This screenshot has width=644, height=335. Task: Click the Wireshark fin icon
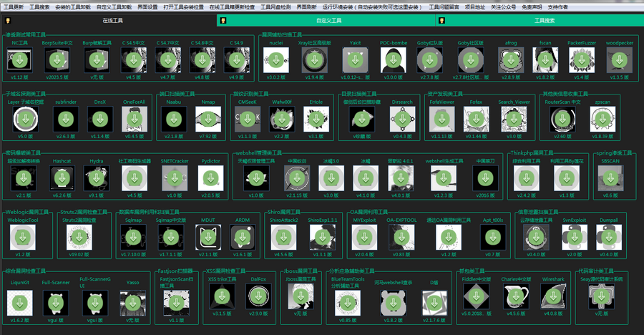pos(553,296)
